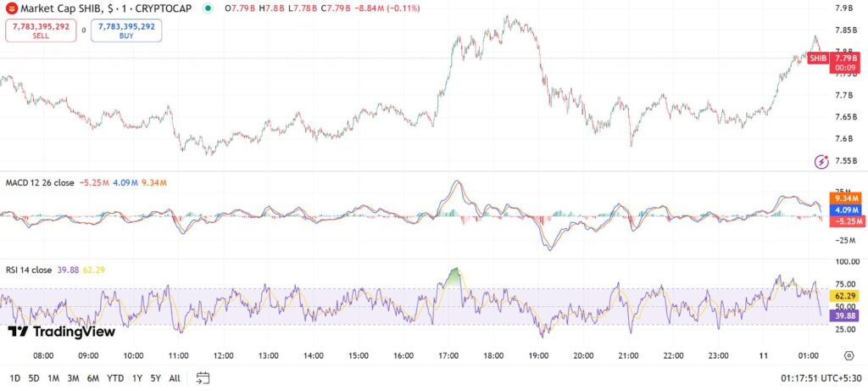
Task: Open the go-to-date calendar icon
Action: click(x=203, y=378)
